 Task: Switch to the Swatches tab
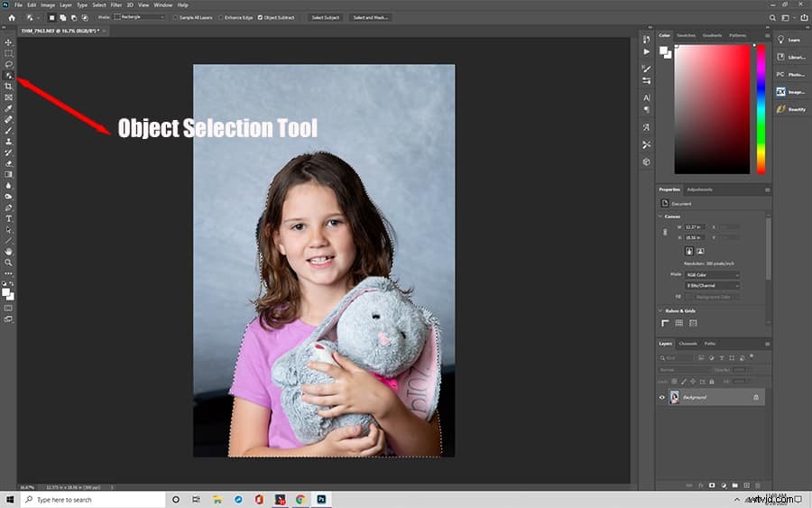click(x=686, y=35)
